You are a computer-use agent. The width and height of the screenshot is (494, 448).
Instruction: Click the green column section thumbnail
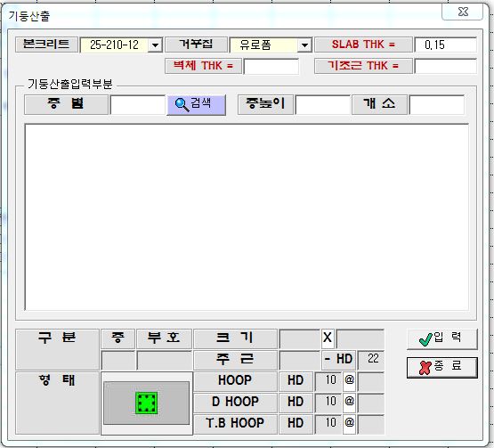coord(147,403)
